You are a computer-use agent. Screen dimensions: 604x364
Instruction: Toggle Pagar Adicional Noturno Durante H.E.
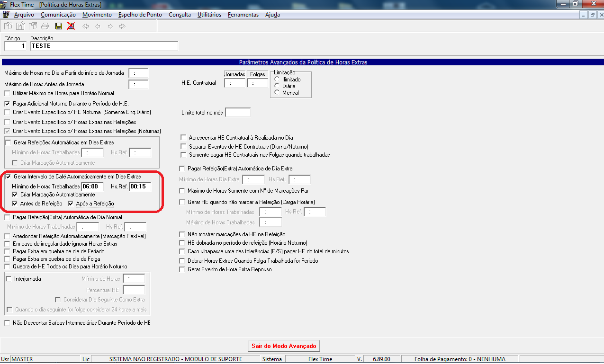pyautogui.click(x=7, y=103)
